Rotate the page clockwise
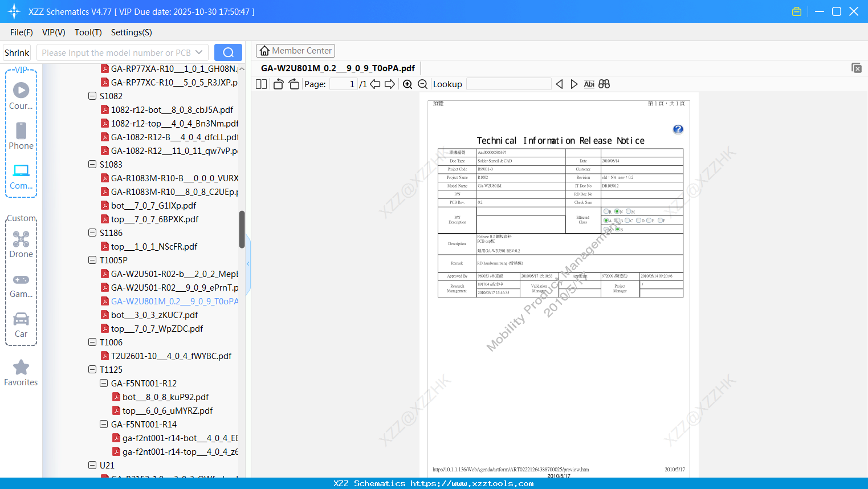 294,84
